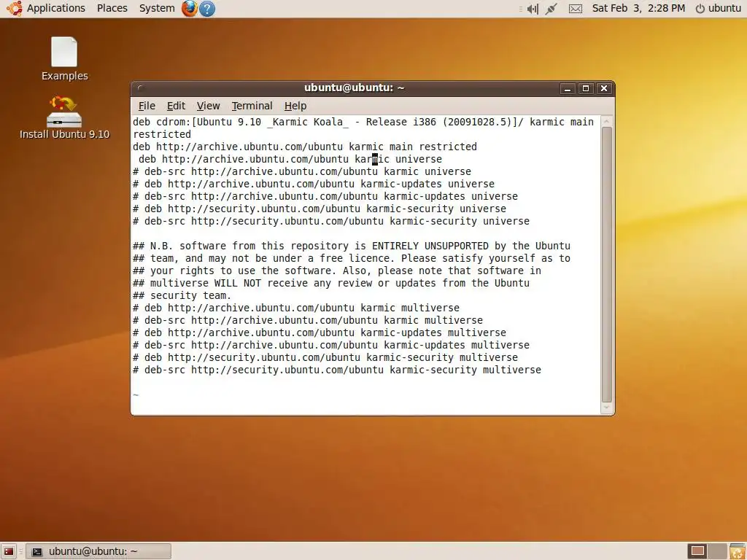This screenshot has width=747, height=560.
Task: Click the '## security team.' comment line
Action: (182, 295)
